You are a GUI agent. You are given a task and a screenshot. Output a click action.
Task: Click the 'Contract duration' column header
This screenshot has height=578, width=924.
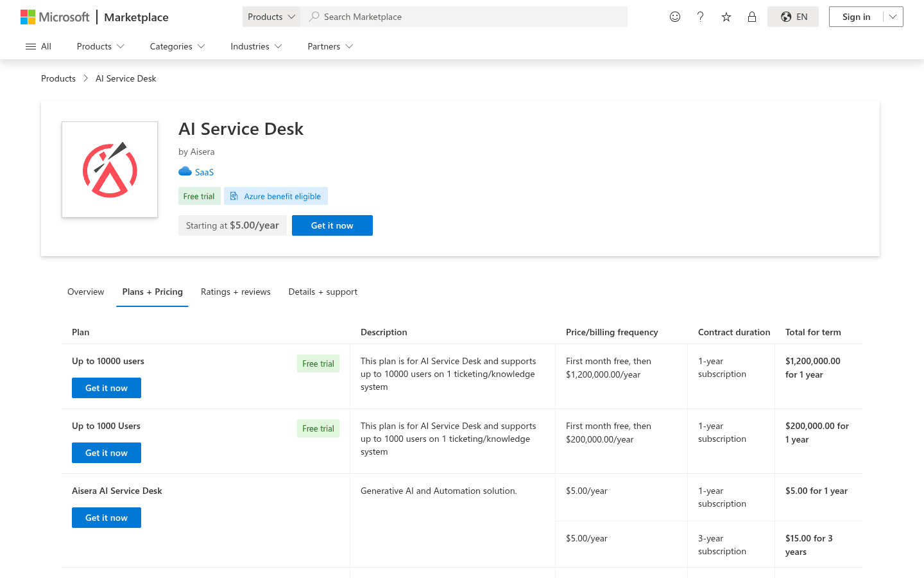[734, 332]
